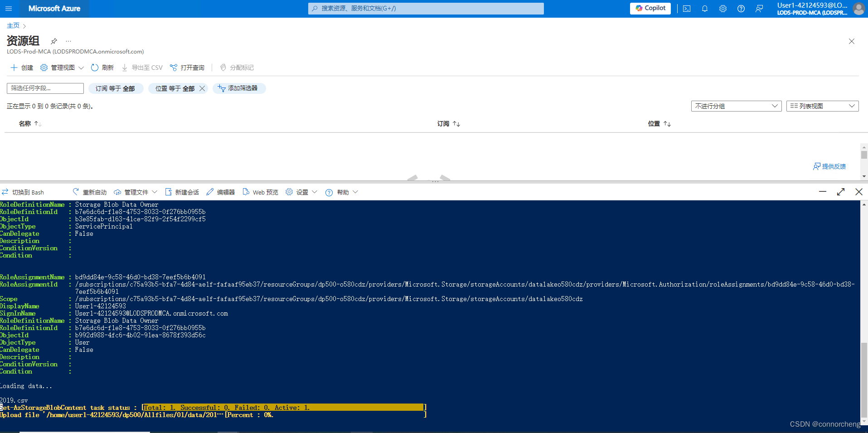Viewport: 868px width, 433px height.
Task: Open the user account avatar menu
Action: coord(858,9)
